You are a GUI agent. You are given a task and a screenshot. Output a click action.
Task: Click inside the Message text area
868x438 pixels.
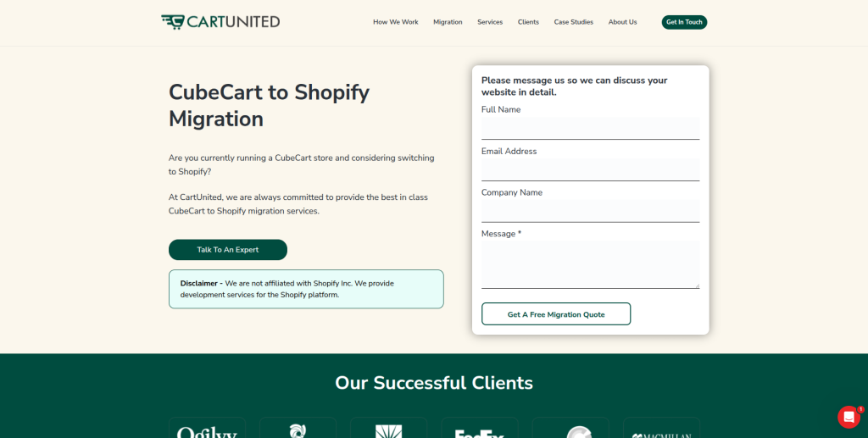click(x=590, y=265)
